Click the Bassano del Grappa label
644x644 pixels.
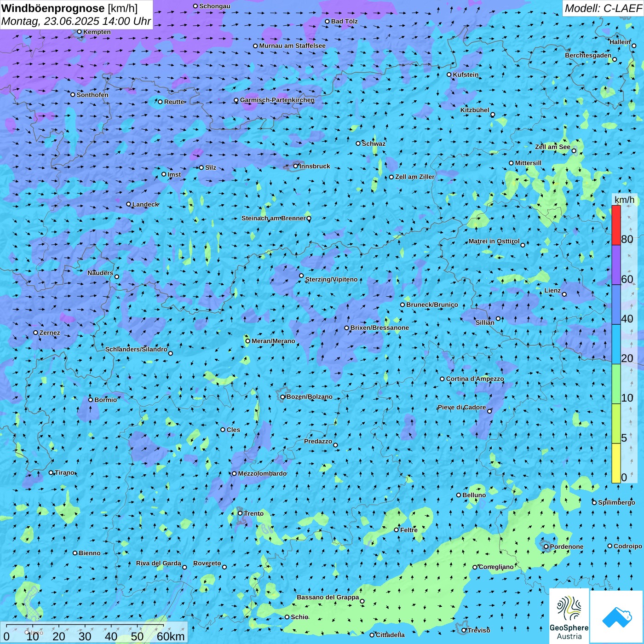pos(328,597)
